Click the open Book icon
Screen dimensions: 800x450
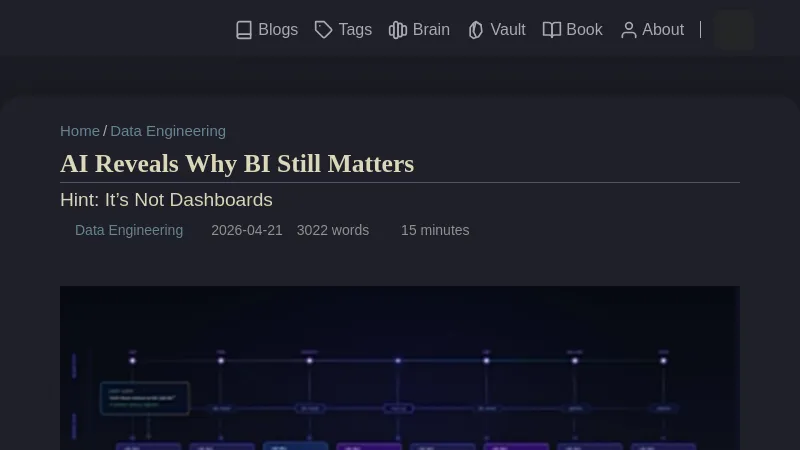[552, 30]
